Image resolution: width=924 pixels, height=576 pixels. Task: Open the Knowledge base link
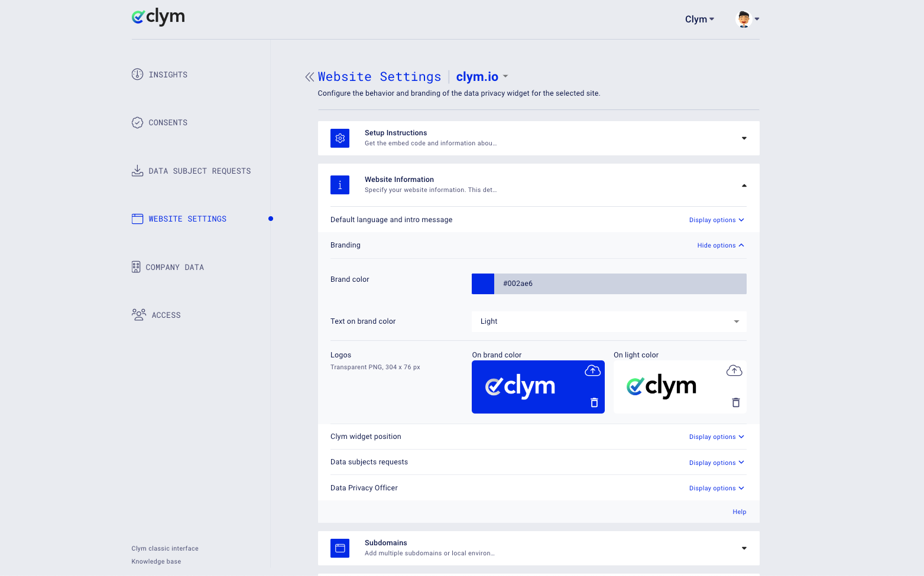click(156, 562)
